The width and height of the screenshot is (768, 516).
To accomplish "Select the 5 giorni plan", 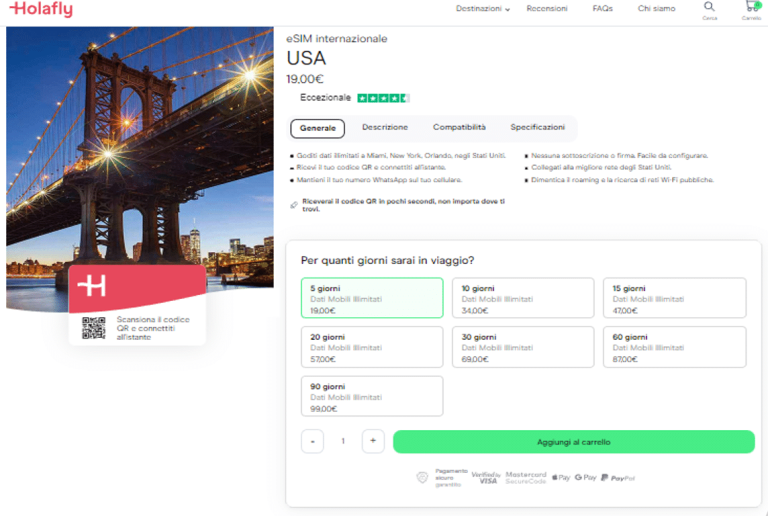I will tap(371, 298).
